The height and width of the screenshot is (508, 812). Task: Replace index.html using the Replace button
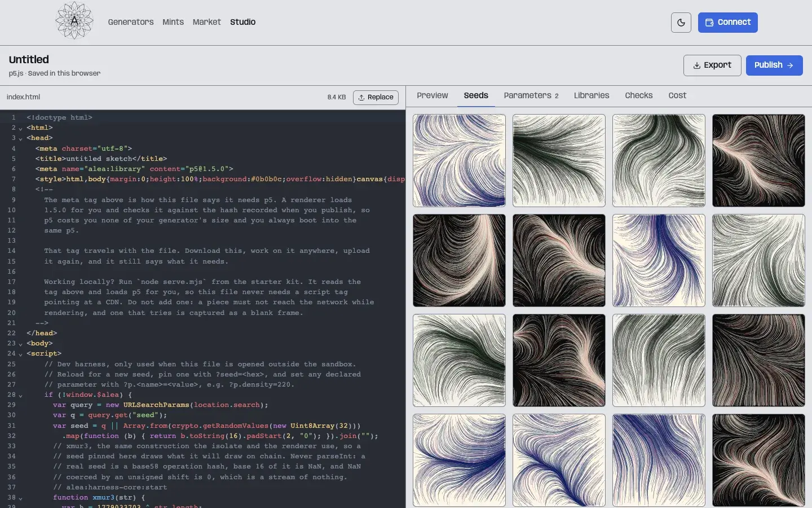pyautogui.click(x=376, y=98)
